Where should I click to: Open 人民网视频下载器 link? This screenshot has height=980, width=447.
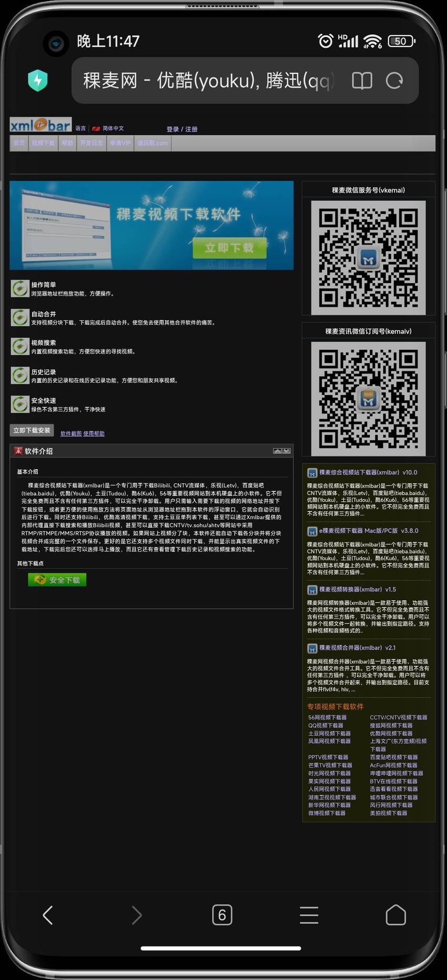tap(330, 789)
